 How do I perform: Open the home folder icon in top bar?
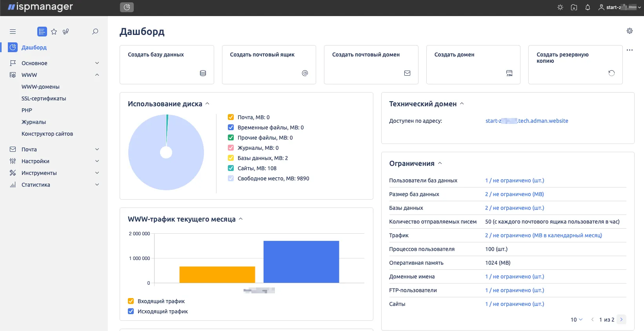coord(574,7)
